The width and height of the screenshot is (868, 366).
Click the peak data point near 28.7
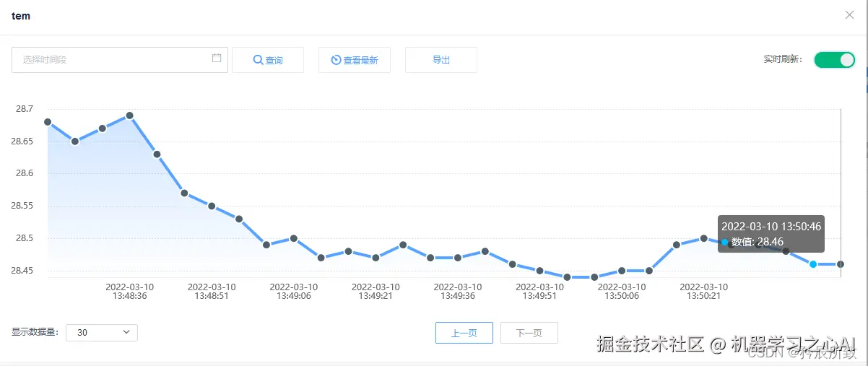130,116
